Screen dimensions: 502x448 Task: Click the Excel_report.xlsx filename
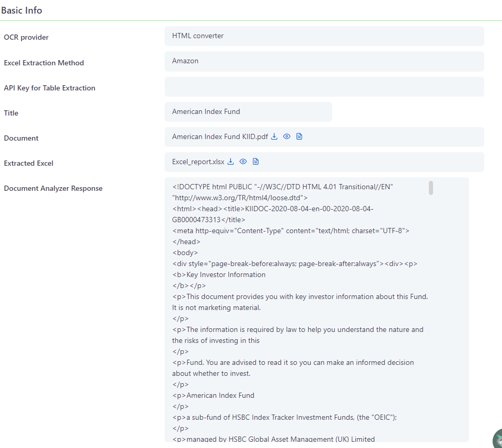[x=197, y=161]
